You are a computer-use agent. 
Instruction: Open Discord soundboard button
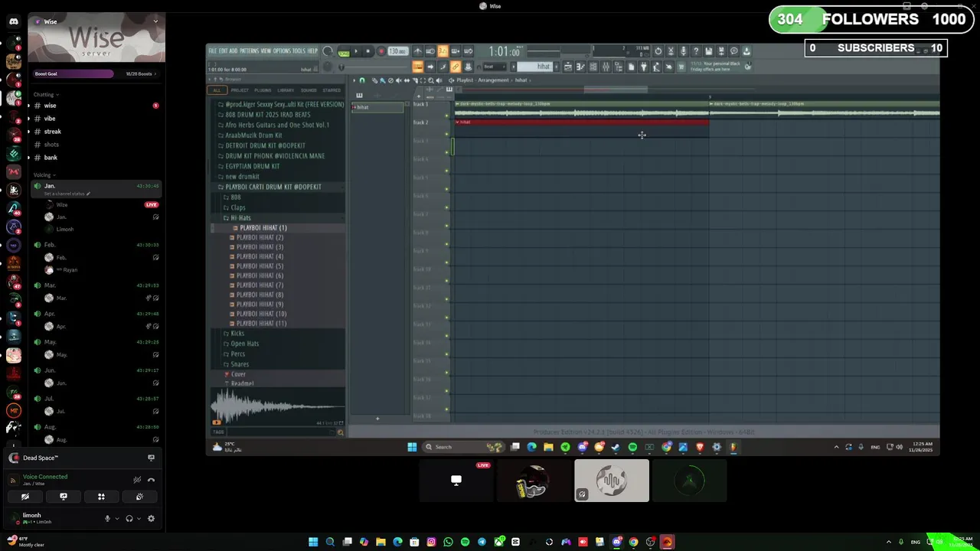click(x=139, y=497)
